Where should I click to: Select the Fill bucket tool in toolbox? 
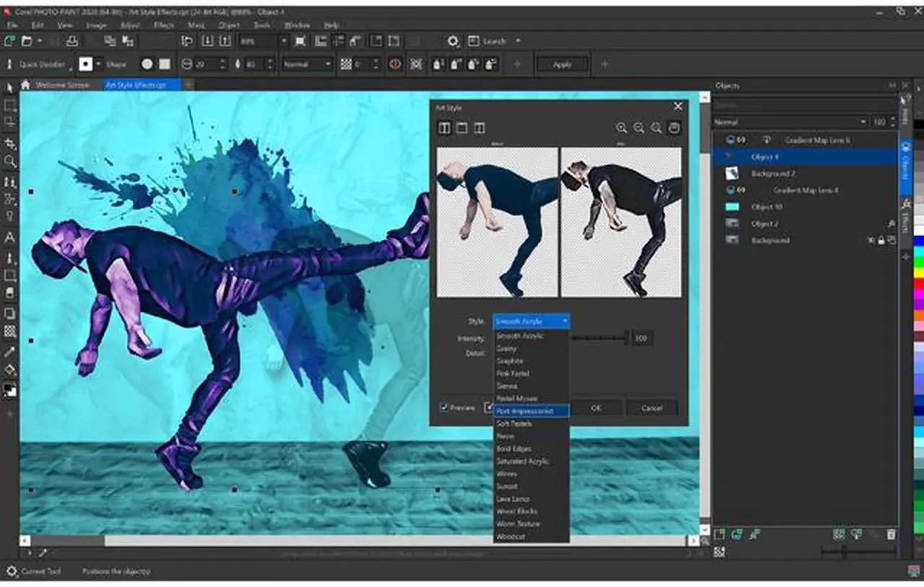9,370
